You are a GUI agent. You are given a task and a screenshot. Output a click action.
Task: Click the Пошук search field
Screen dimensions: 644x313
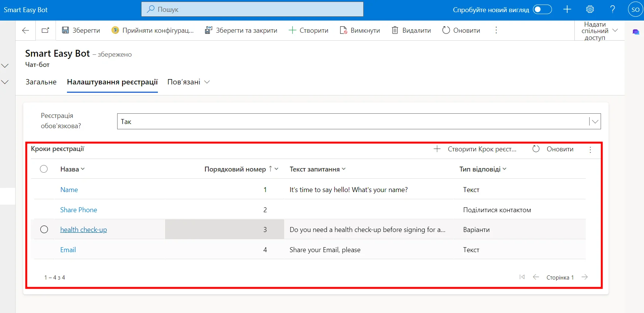click(252, 10)
